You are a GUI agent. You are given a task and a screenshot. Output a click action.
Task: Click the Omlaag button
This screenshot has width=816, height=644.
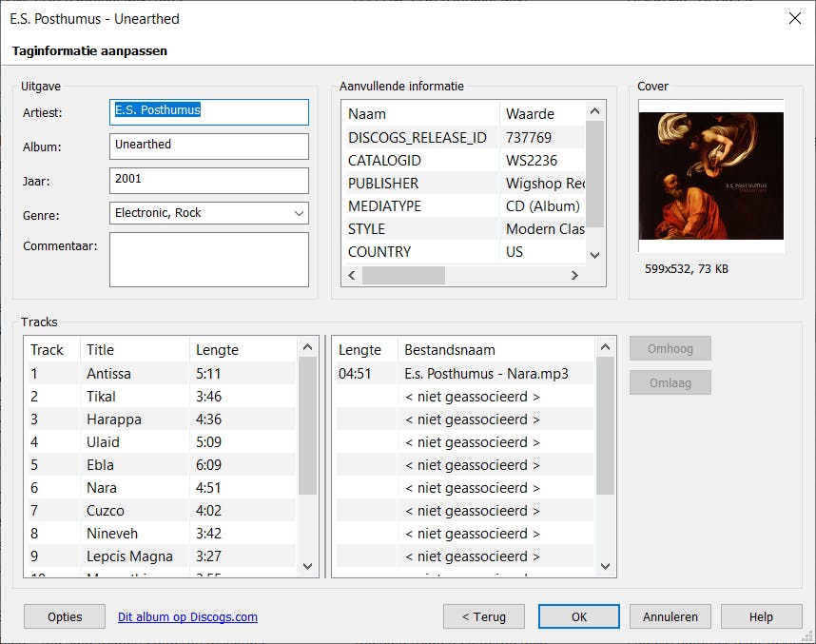(x=670, y=382)
